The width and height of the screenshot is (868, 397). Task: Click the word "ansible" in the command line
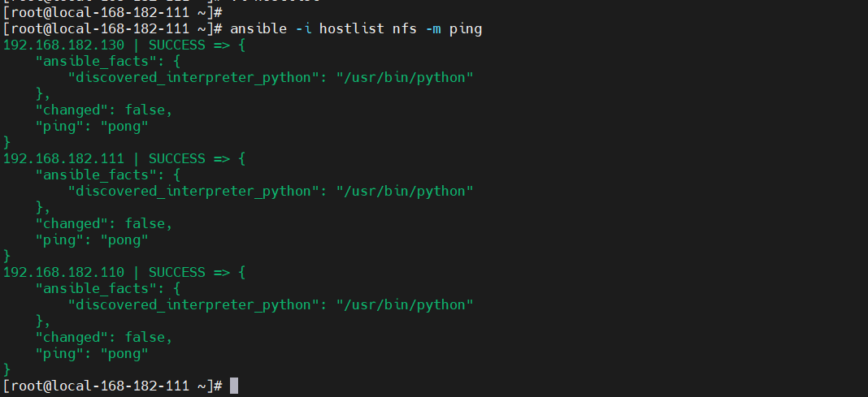(258, 28)
